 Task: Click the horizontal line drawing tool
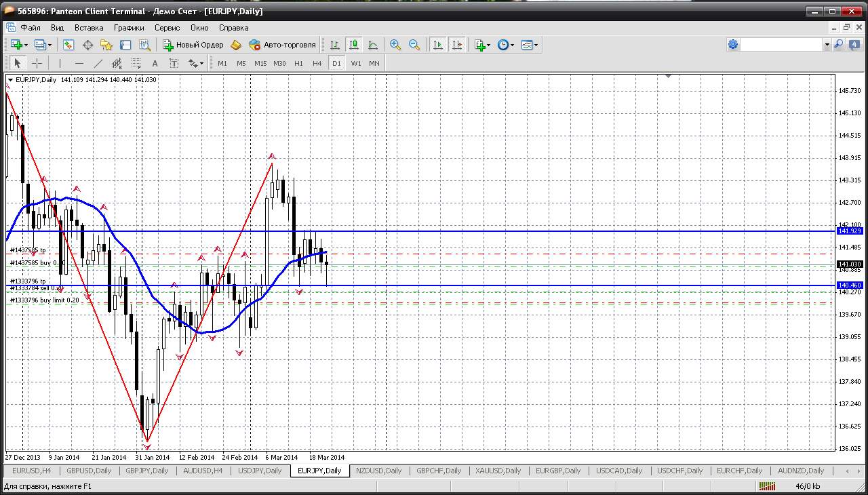[x=79, y=63]
